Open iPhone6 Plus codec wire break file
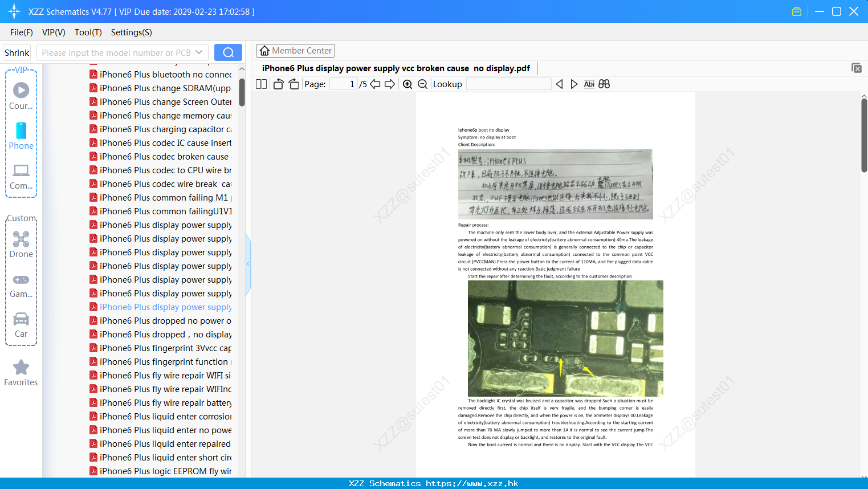The image size is (868, 489). (161, 184)
